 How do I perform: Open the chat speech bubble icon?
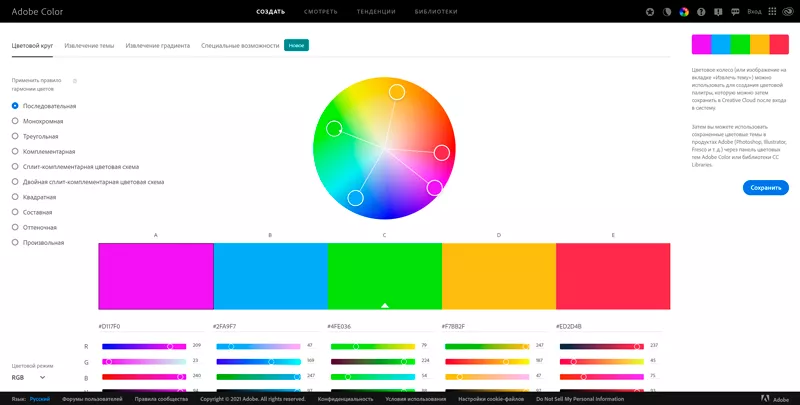[x=735, y=12]
